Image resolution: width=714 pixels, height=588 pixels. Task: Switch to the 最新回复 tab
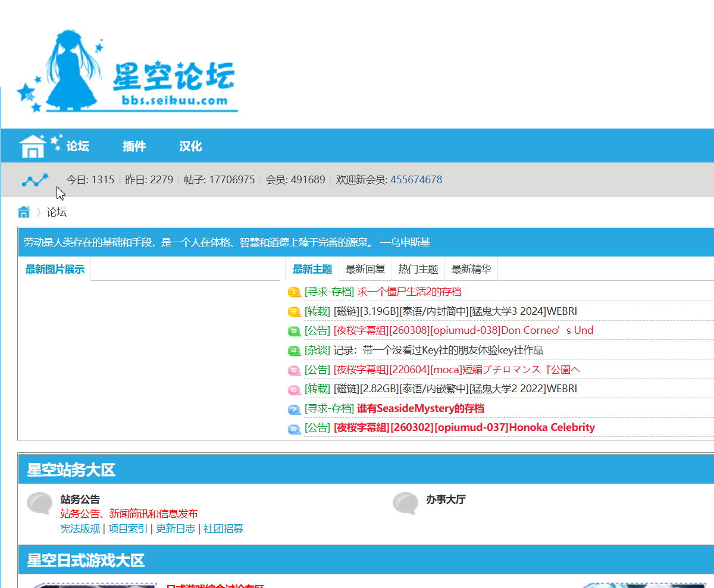click(365, 269)
